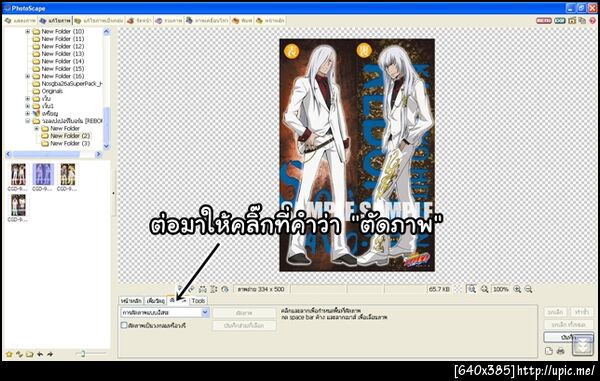Select the New Folder (12) folder
Viewport: 600px width, 381px height.
(x=58, y=46)
